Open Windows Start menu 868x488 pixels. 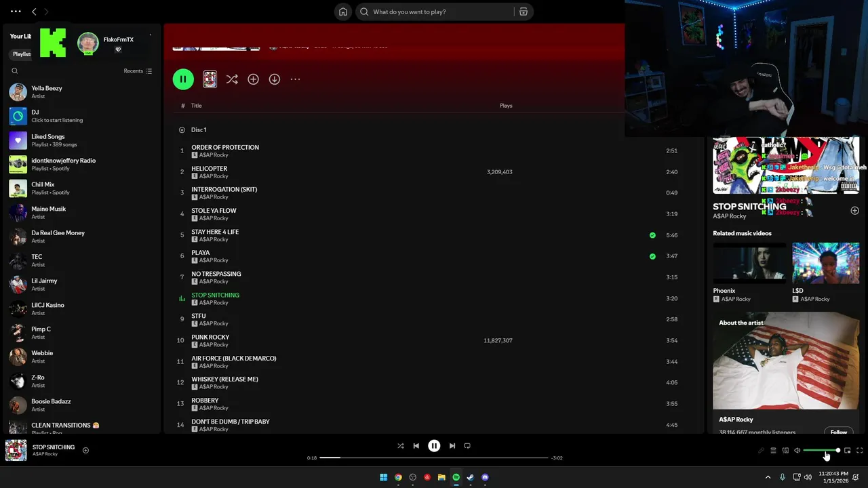tap(384, 477)
